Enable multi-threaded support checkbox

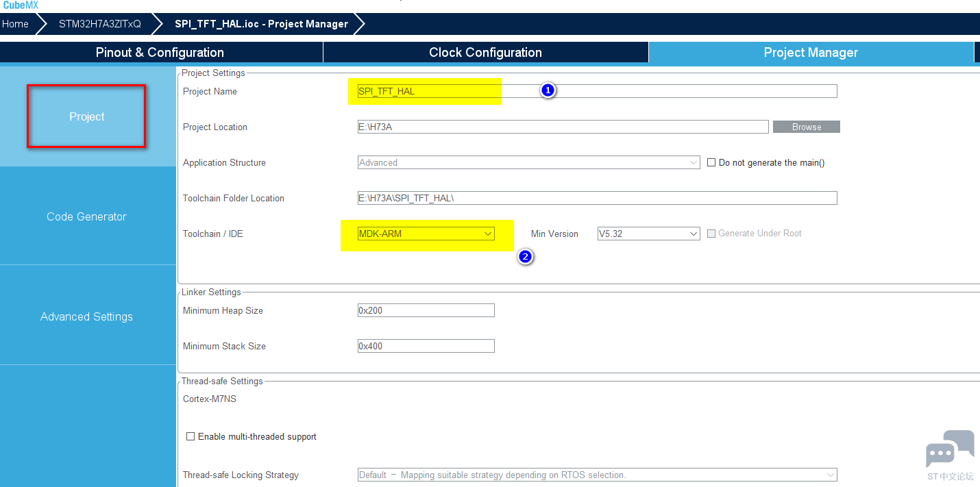[191, 436]
